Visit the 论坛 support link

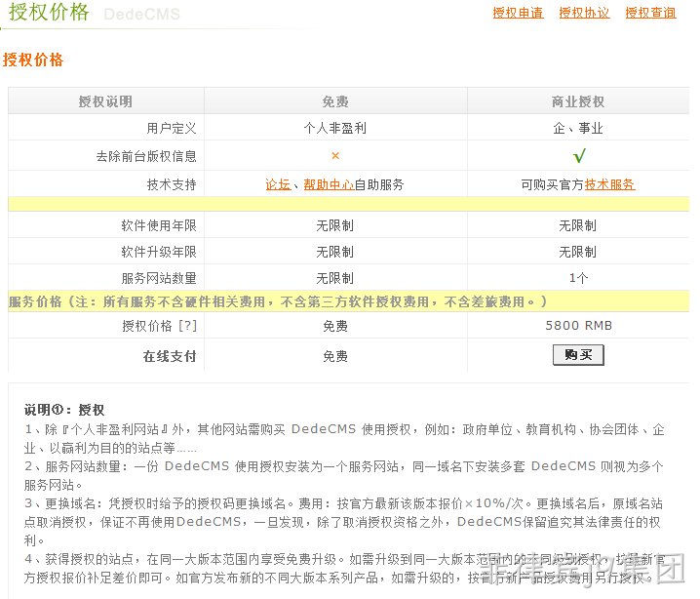278,184
